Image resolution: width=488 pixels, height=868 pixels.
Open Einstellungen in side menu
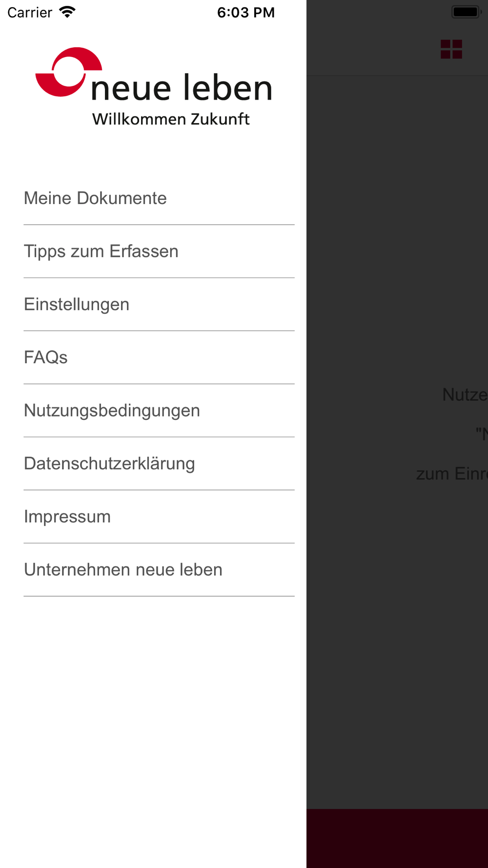159,304
